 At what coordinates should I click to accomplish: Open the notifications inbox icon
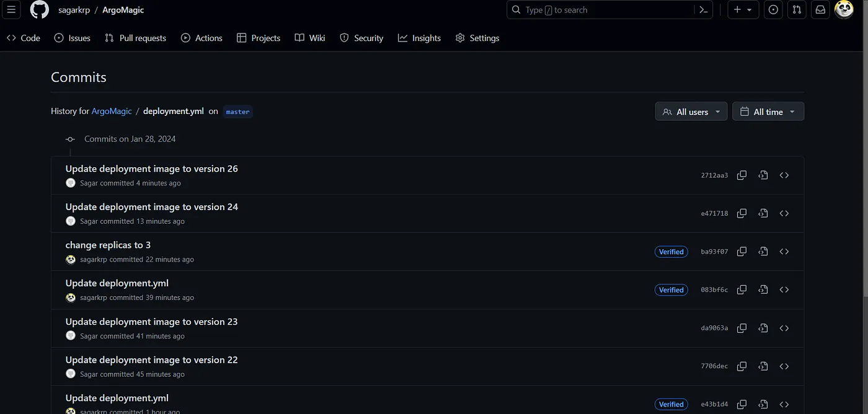coord(820,10)
